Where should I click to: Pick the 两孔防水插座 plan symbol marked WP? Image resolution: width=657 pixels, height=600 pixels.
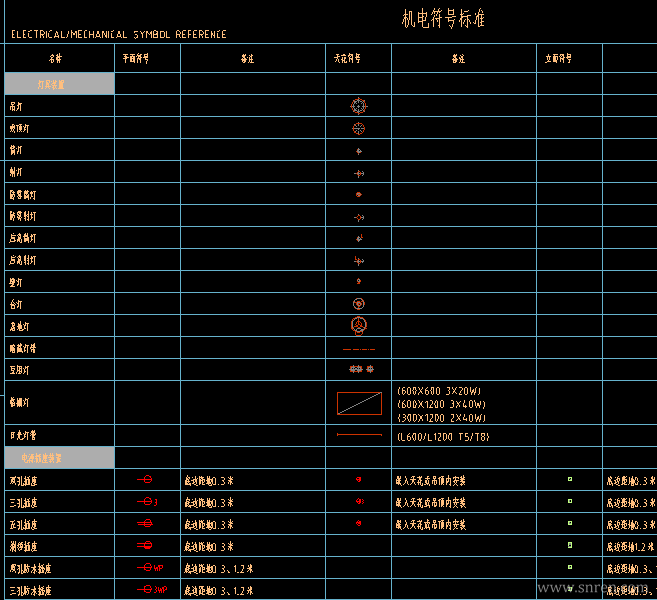coord(150,567)
